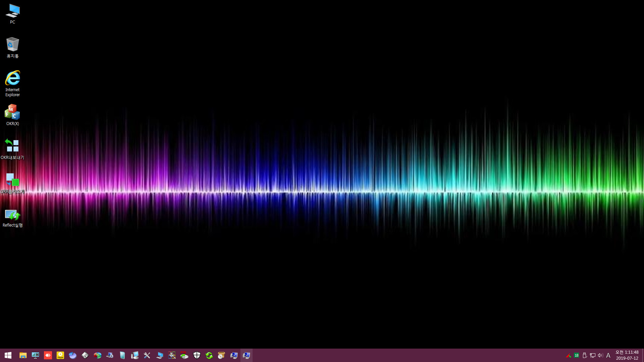Open the monitor chart taskbar icon
Viewport: 644px width, 362px height.
pos(35,355)
